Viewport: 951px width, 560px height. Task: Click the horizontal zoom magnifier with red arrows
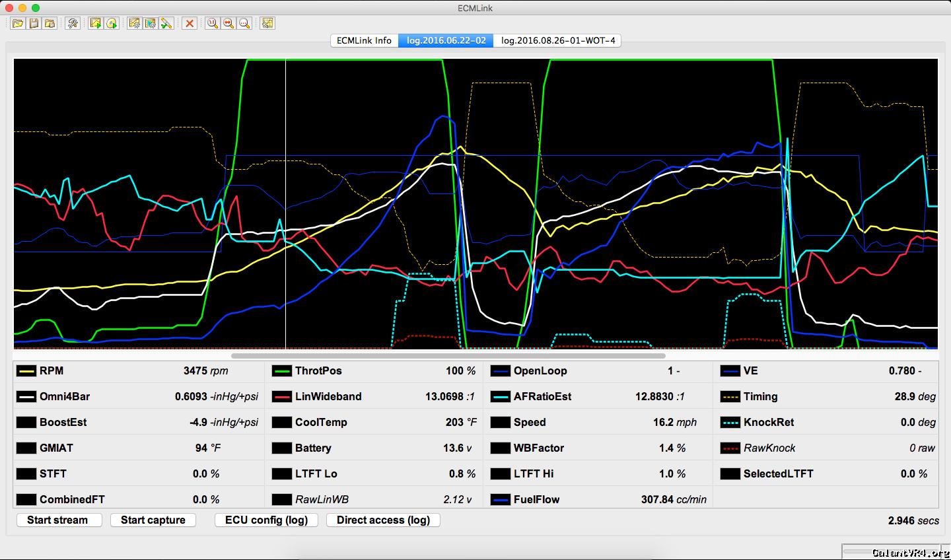coord(229,23)
